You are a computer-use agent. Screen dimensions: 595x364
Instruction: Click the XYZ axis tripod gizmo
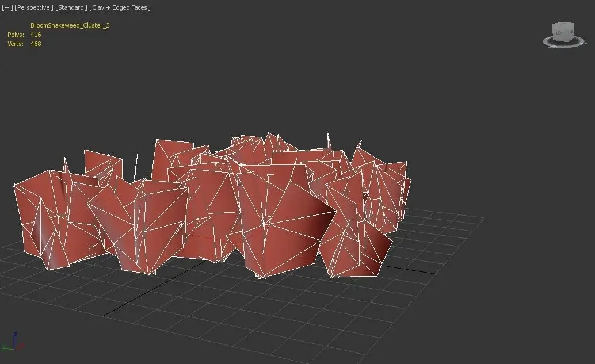[13, 341]
